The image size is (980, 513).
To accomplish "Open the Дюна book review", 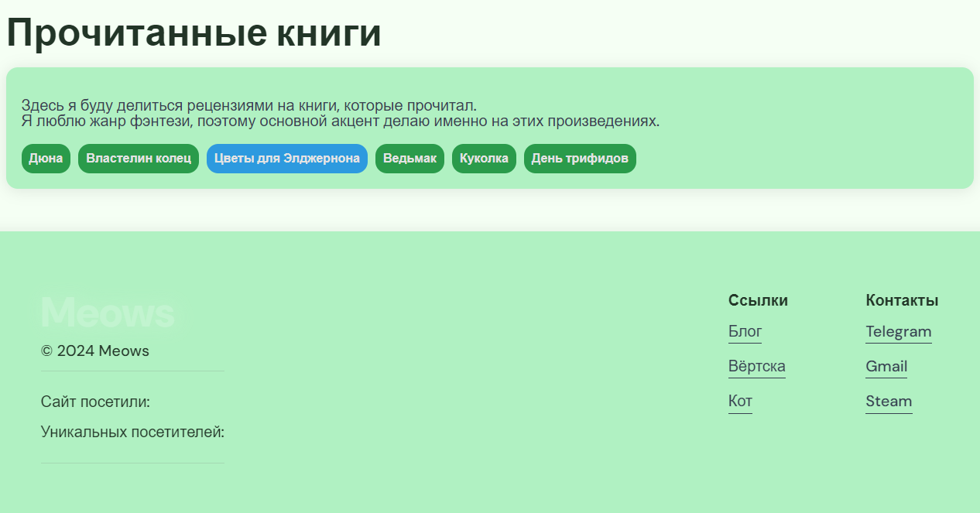I will (x=46, y=159).
